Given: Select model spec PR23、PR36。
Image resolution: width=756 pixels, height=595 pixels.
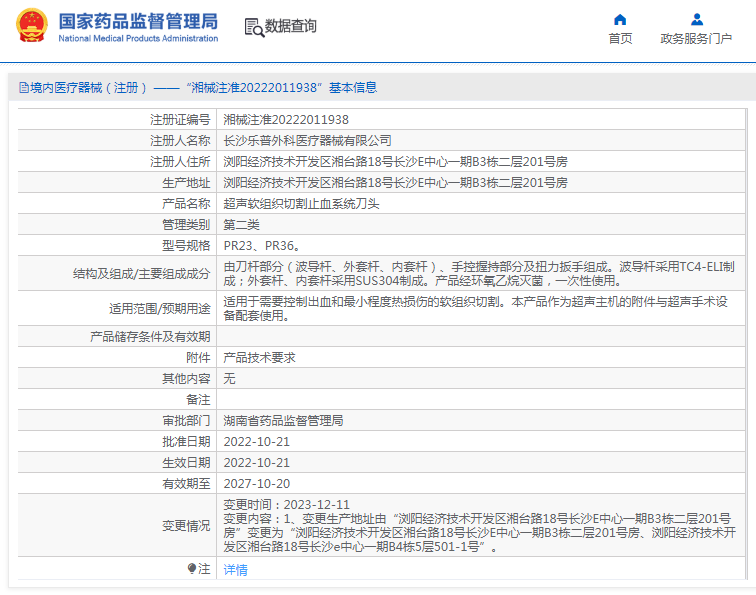Looking at the screenshot, I should pyautogui.click(x=262, y=246).
